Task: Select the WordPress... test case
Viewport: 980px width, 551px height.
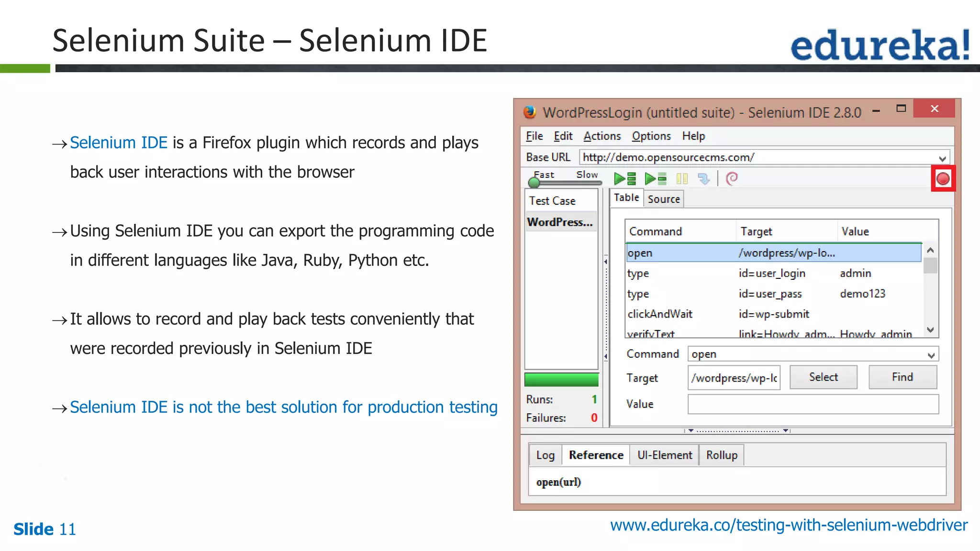Action: point(561,222)
